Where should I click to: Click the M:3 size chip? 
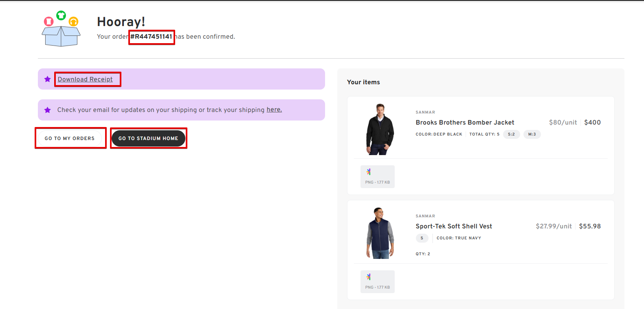coord(532,134)
